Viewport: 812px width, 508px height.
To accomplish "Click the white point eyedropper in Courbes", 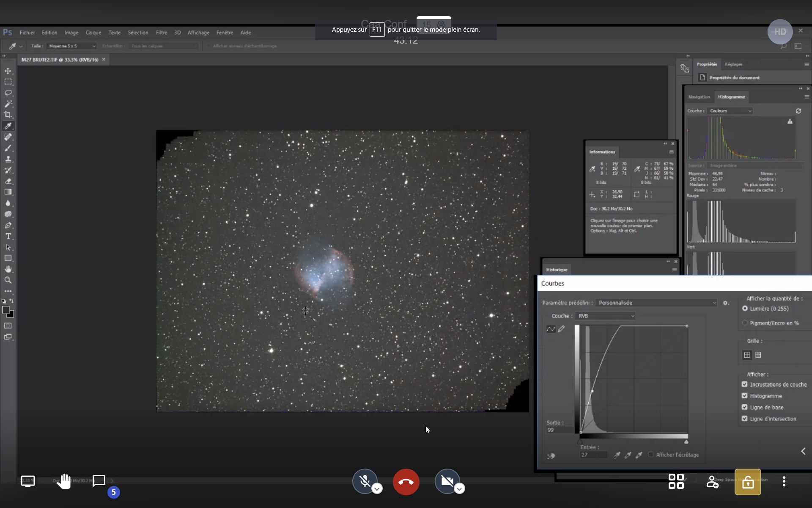I will coord(639,455).
